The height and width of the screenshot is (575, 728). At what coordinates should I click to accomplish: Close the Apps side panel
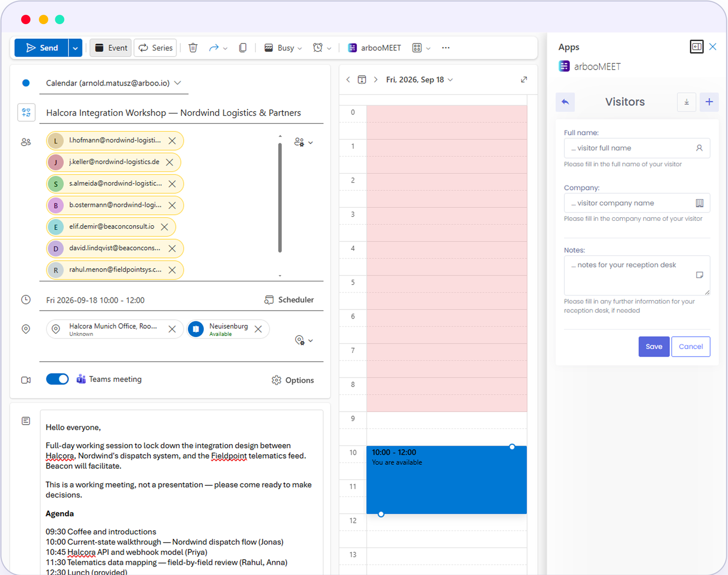713,46
